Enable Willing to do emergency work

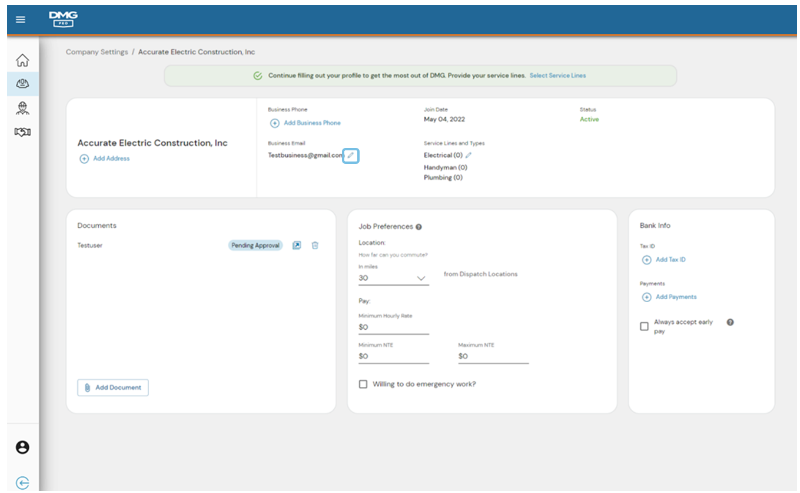(x=363, y=384)
